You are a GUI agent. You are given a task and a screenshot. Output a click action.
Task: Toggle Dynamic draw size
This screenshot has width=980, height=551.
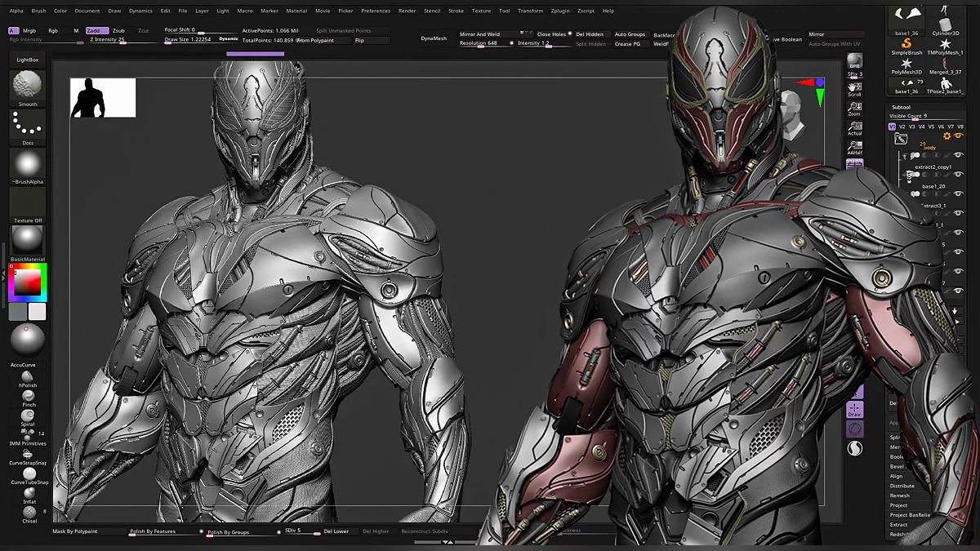(x=229, y=39)
